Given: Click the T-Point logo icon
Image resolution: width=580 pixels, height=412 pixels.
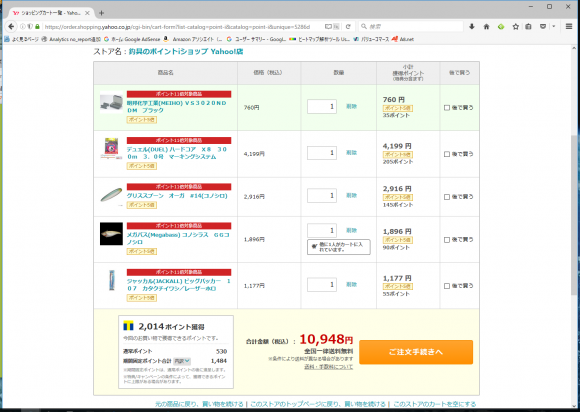Looking at the screenshot, I should click(128, 326).
